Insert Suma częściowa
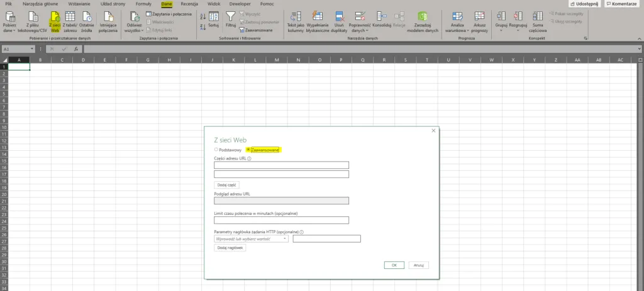 [538, 22]
